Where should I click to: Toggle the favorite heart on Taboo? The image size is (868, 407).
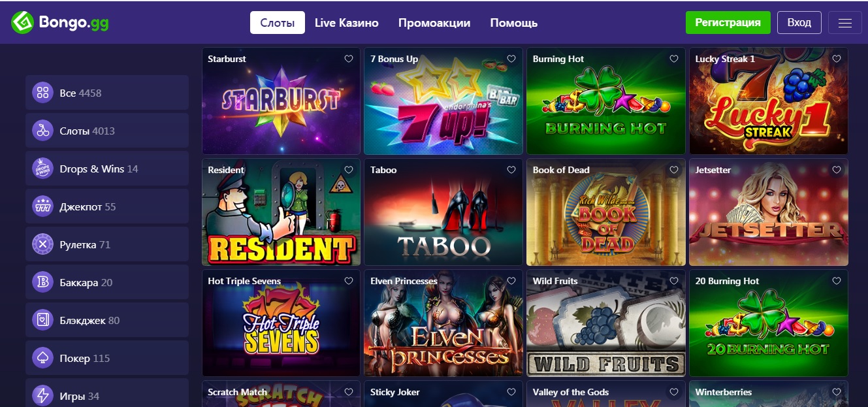point(511,170)
